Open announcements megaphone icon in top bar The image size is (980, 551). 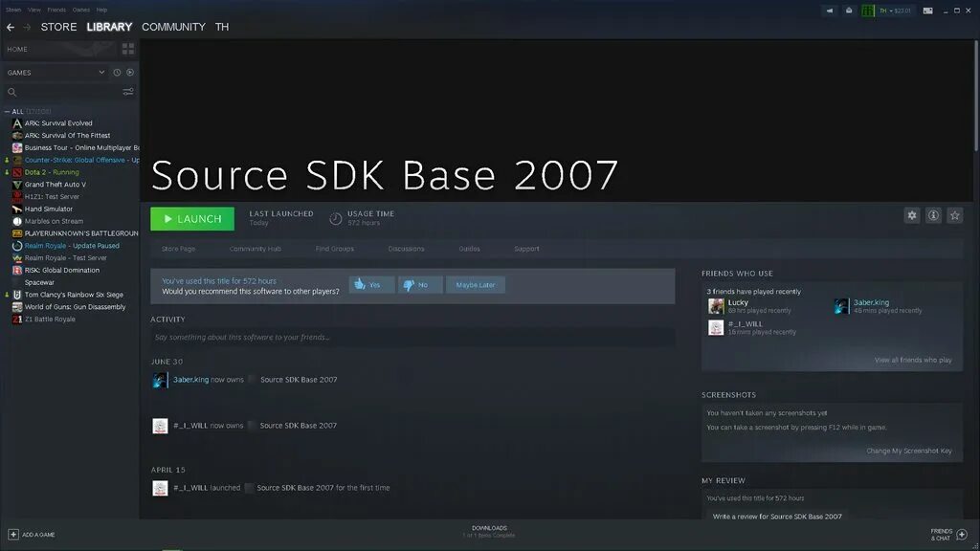[x=830, y=11]
